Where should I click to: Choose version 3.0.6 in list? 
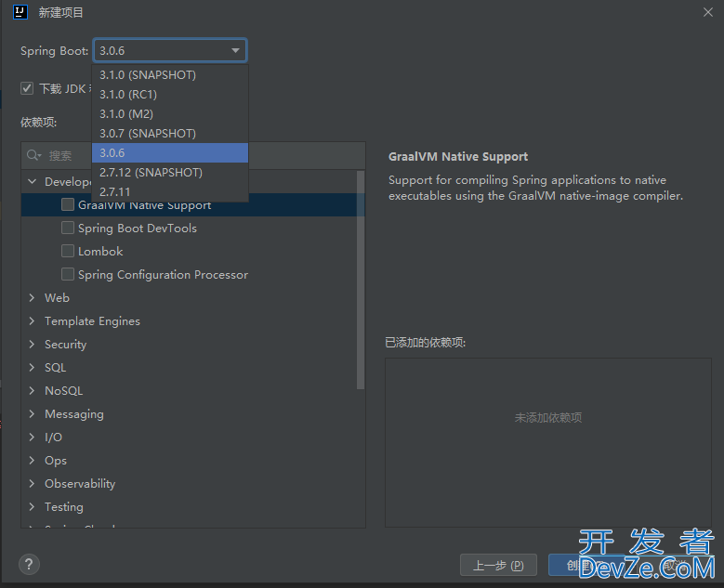point(170,152)
